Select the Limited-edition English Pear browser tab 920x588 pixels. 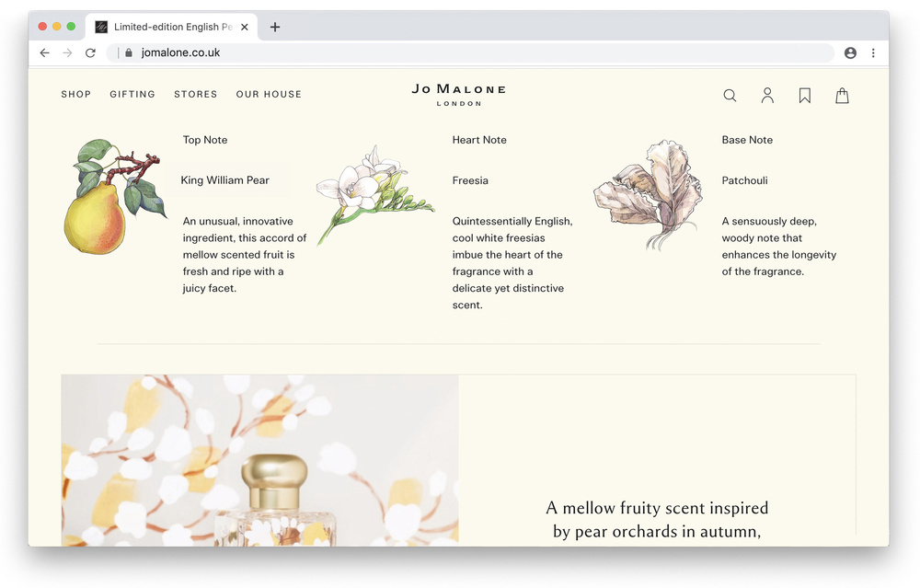(172, 27)
